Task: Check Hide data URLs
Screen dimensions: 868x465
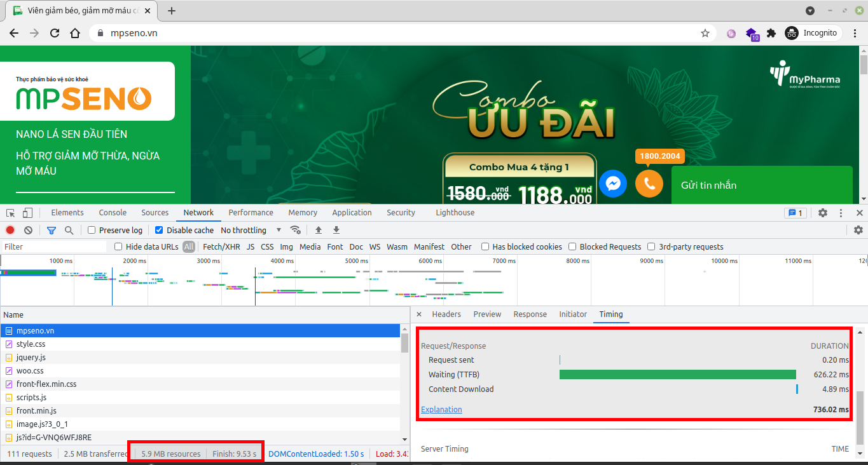Action: pos(118,246)
